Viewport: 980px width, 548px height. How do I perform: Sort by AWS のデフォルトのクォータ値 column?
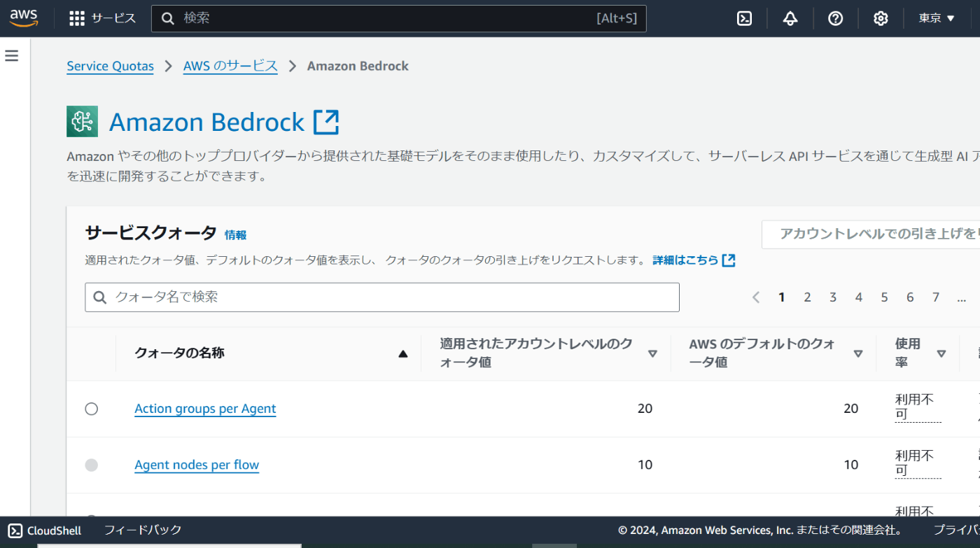point(858,354)
